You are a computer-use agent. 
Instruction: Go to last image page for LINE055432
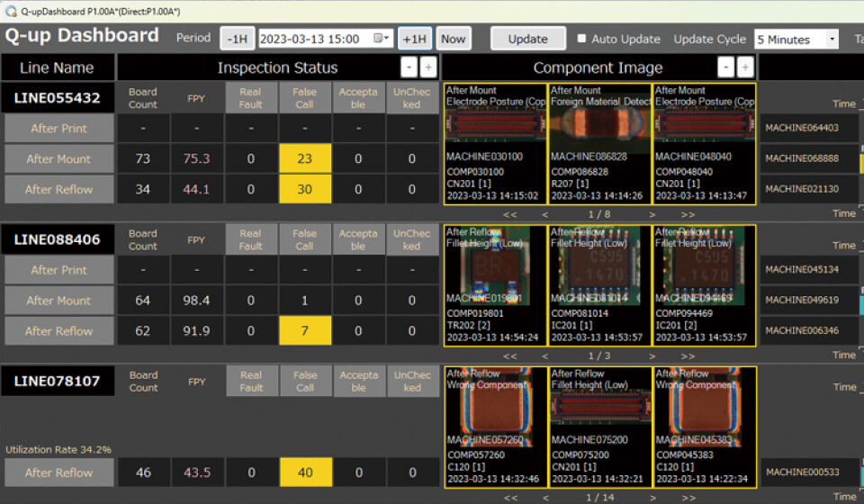pos(688,214)
